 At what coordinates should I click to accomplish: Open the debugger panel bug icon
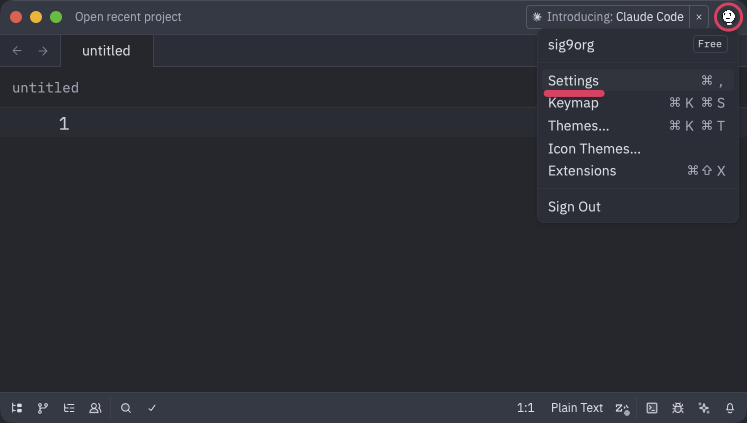tap(678, 408)
